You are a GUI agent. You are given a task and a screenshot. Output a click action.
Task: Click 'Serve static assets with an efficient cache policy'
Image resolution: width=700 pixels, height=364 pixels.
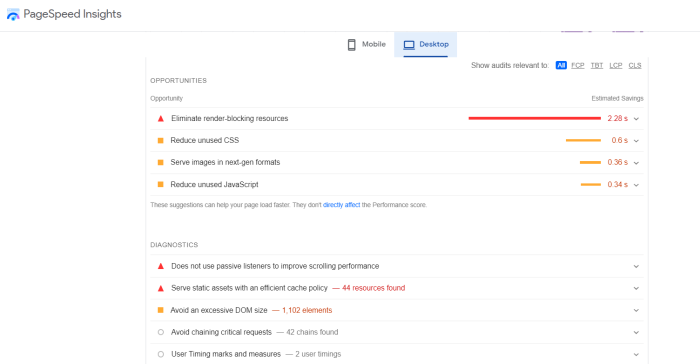click(249, 288)
